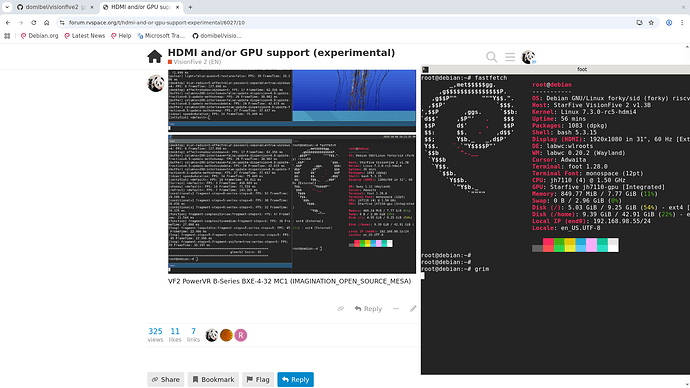690x388 pixels.
Task: Open the VisionFive 2 (EN) category
Action: [x=195, y=62]
